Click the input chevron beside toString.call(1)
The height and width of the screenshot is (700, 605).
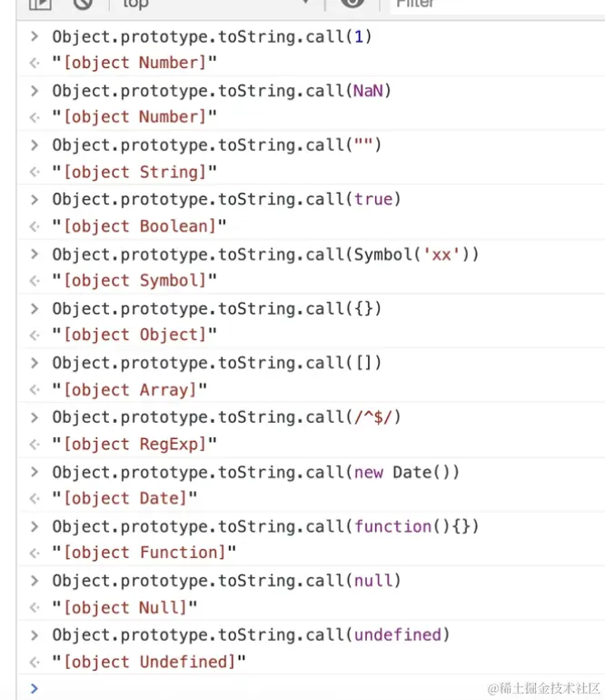(x=35, y=36)
